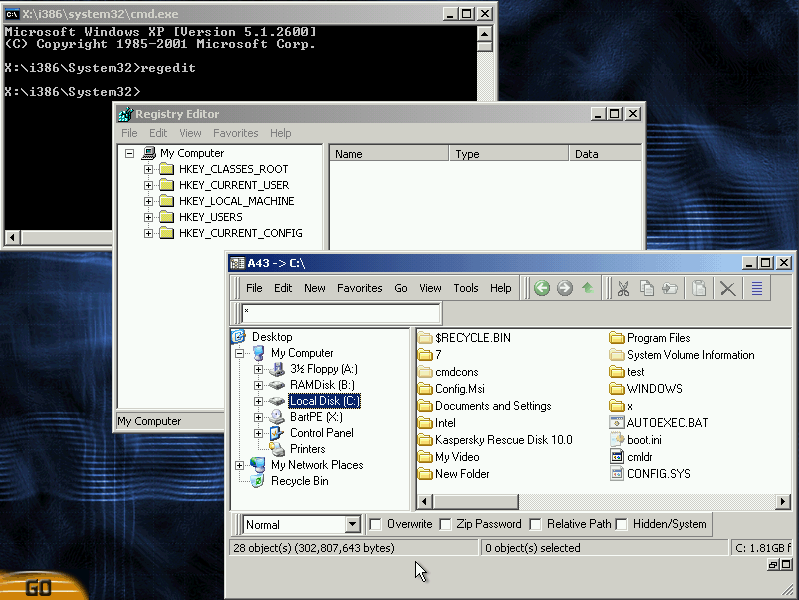
Task: Expand HKEY_USERS in Registry Editor
Action: pos(148,217)
